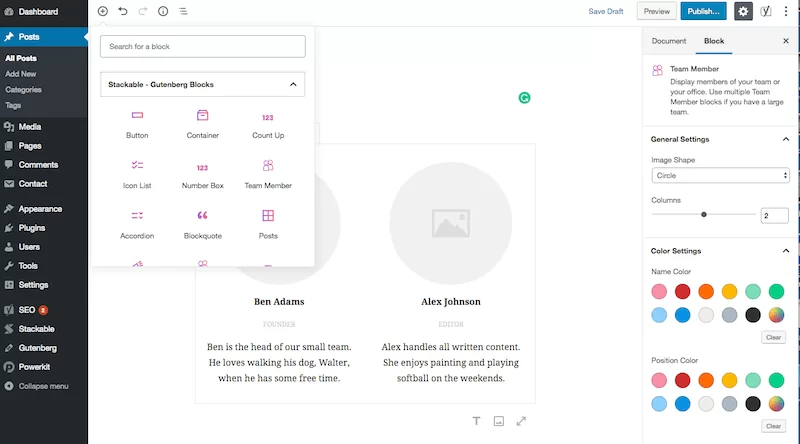Screen dimensions: 800x444
Task: Collapse the Stackable - Gutenberg Blocks section
Action: coord(293,85)
